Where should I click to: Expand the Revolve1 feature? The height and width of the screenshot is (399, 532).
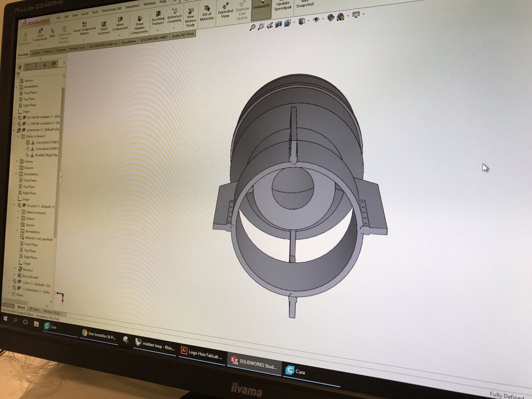[x=15, y=269]
